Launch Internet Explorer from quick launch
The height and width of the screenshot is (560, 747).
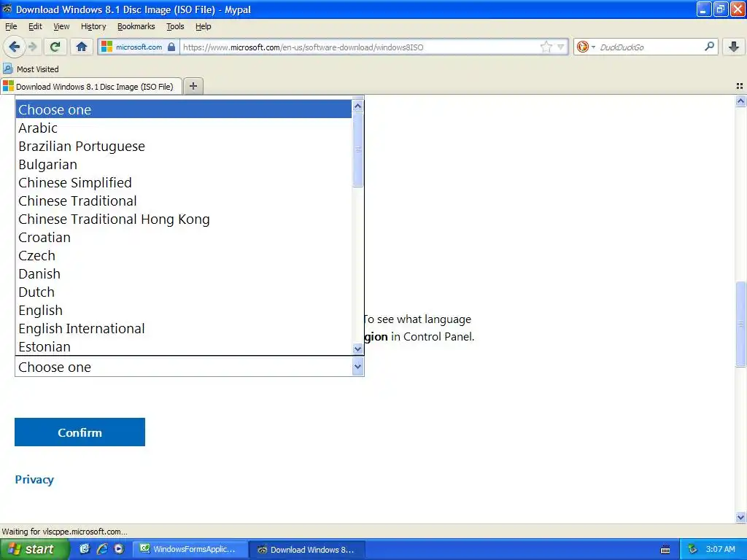click(x=102, y=549)
